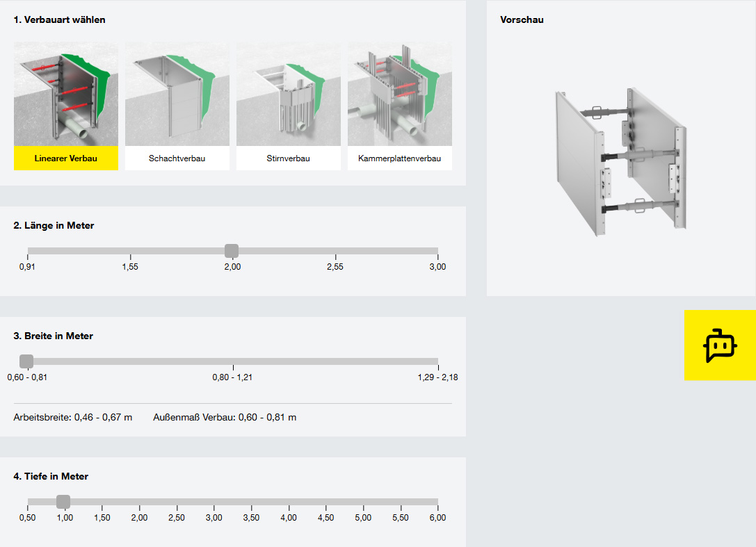The width and height of the screenshot is (756, 547).
Task: Open the yellow chatbot assistant icon
Action: 720,345
